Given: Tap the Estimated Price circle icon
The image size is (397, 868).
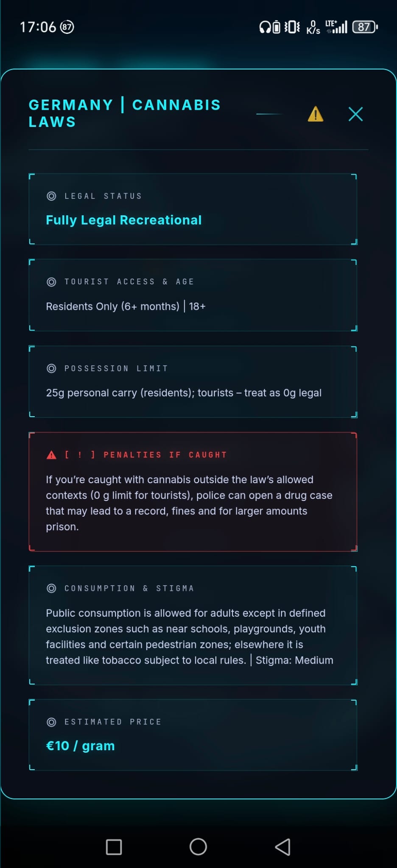Looking at the screenshot, I should (x=51, y=722).
